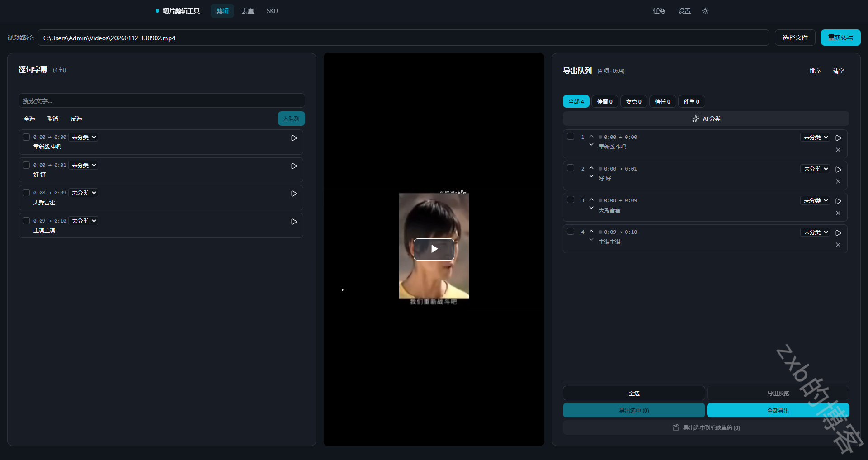The image size is (868, 460).
Task: Filter queue by 信任 0
Action: [x=663, y=101]
